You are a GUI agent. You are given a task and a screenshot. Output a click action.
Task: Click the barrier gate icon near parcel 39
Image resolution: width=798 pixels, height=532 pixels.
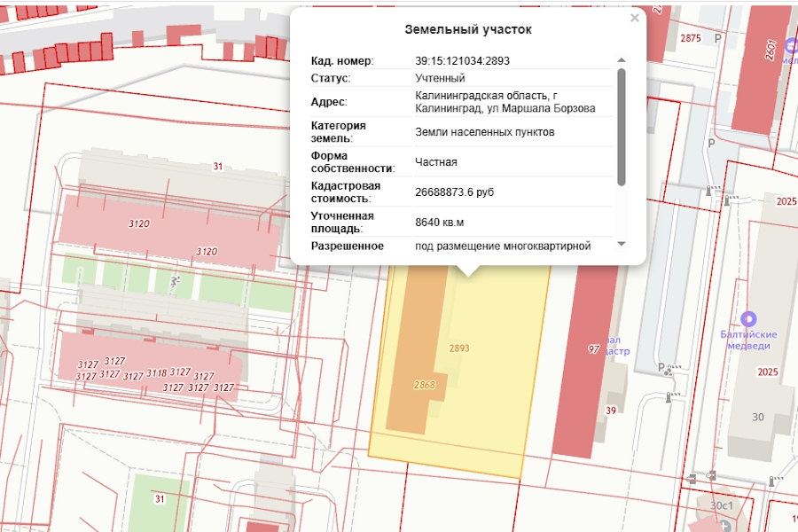(x=669, y=397)
